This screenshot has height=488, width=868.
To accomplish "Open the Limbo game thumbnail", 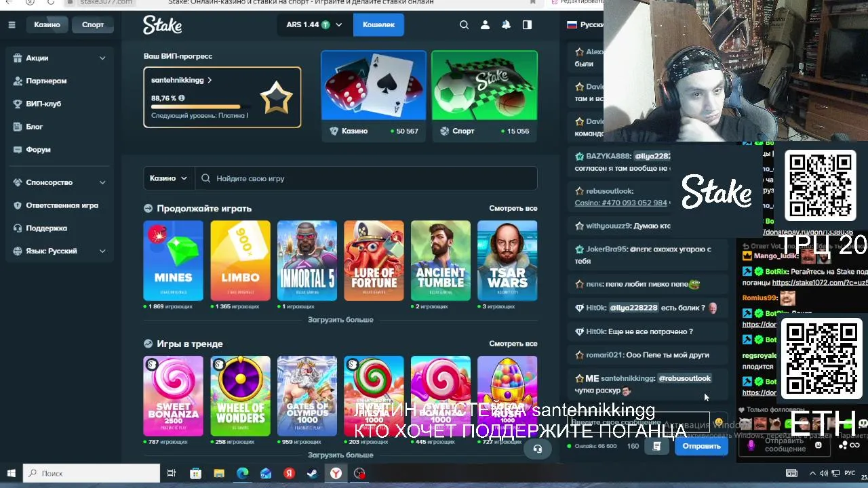I will click(240, 260).
